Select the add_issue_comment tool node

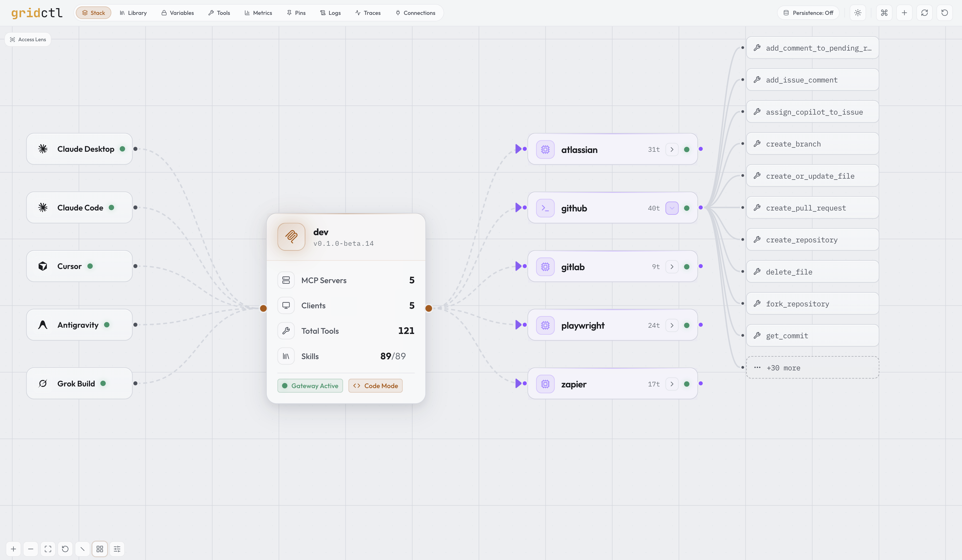click(x=813, y=80)
